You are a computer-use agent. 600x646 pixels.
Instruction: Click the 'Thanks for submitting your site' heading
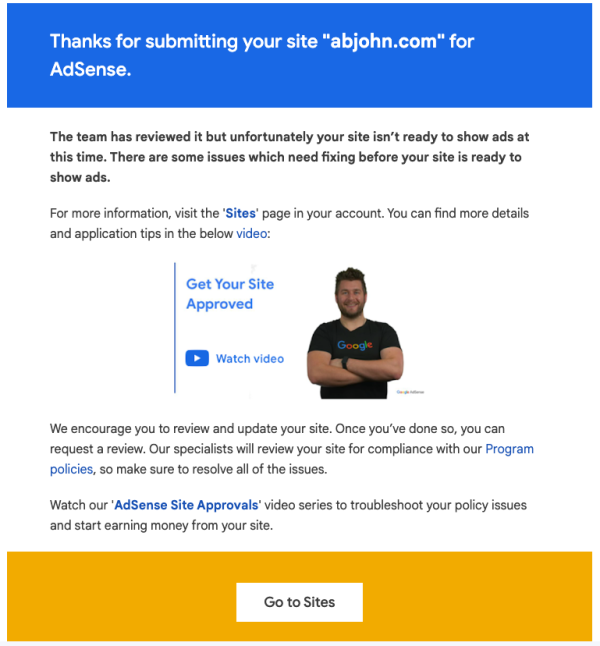click(180, 42)
